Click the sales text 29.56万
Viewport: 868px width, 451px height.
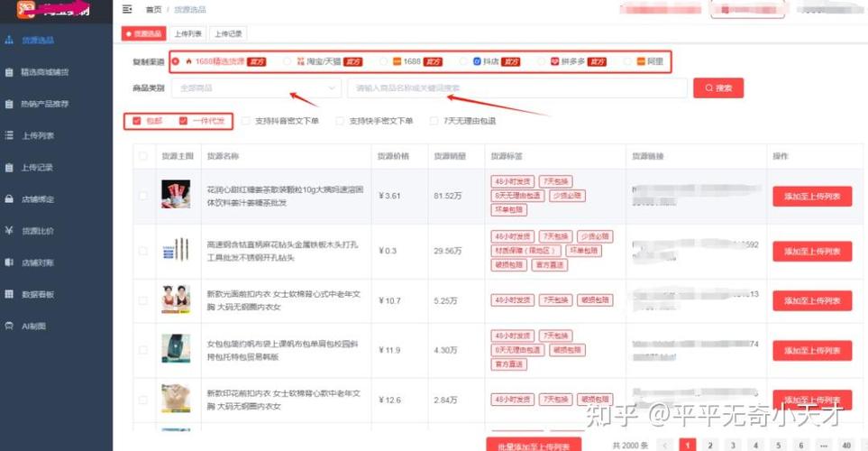click(x=447, y=251)
